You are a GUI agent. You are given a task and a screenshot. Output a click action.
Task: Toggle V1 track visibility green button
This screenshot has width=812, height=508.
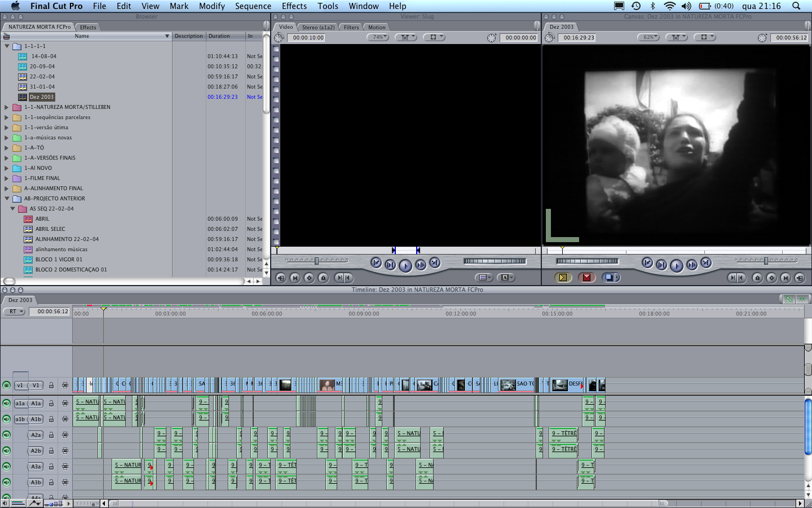pos(6,386)
